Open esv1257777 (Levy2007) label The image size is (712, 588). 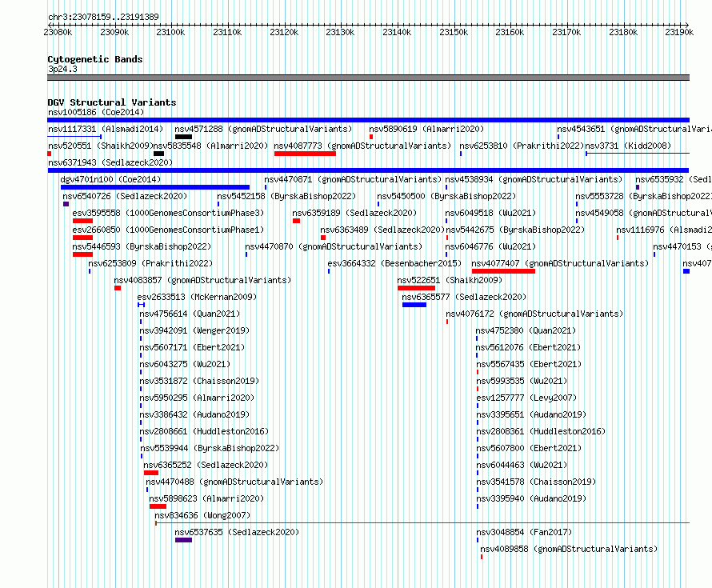pyautogui.click(x=526, y=398)
